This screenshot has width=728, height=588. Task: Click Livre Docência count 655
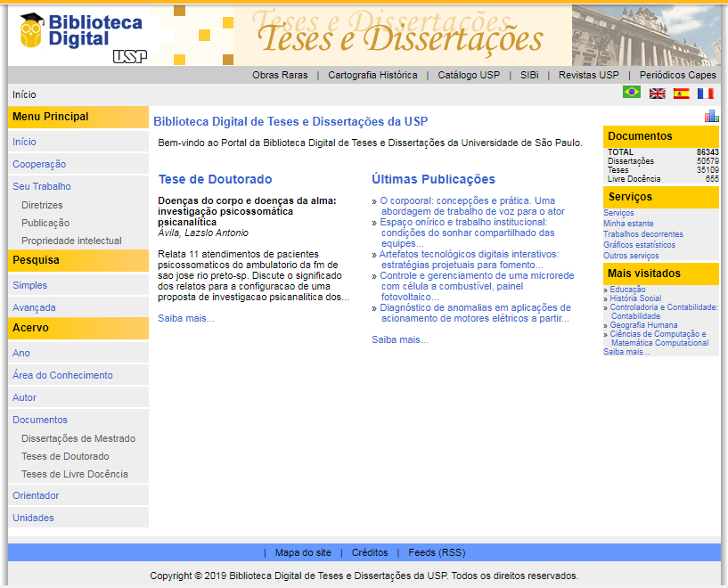[x=712, y=179]
